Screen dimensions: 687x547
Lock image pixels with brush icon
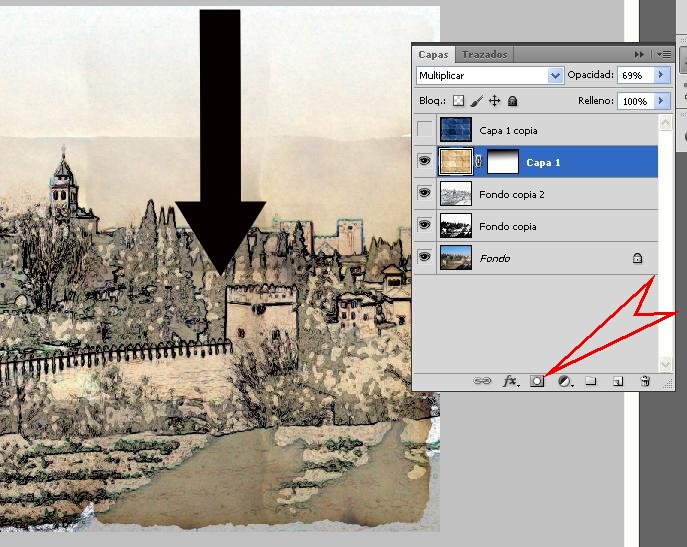(477, 101)
